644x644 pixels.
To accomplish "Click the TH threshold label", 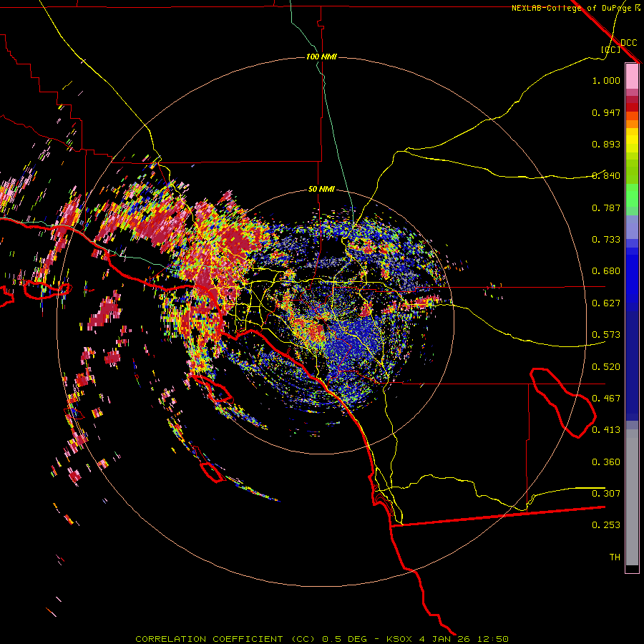I will tap(615, 557).
